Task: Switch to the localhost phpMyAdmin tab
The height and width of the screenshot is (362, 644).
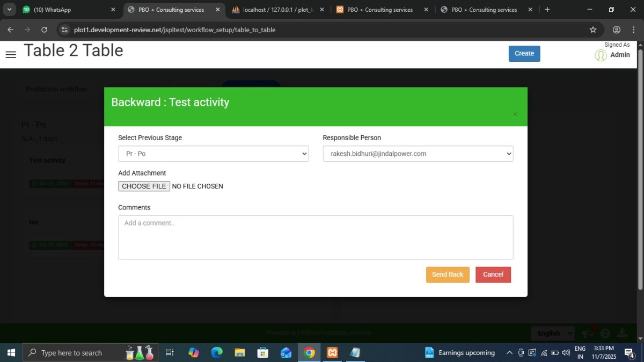Action: pyautogui.click(x=274, y=10)
